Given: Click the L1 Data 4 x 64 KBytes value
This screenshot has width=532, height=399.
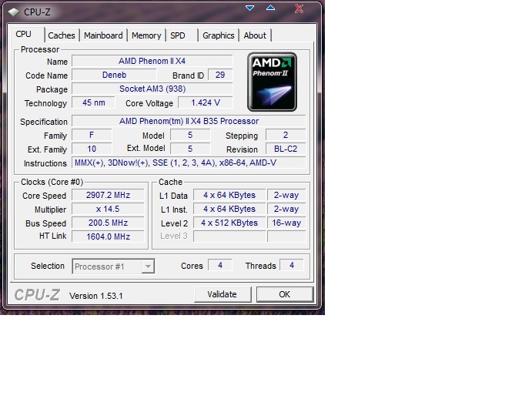Looking at the screenshot, I should (229, 195).
